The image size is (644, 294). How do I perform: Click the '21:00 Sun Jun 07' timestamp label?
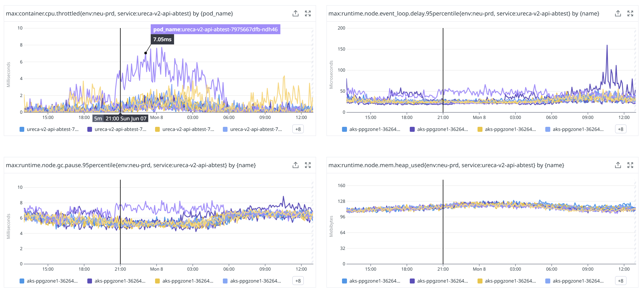pyautogui.click(x=126, y=118)
